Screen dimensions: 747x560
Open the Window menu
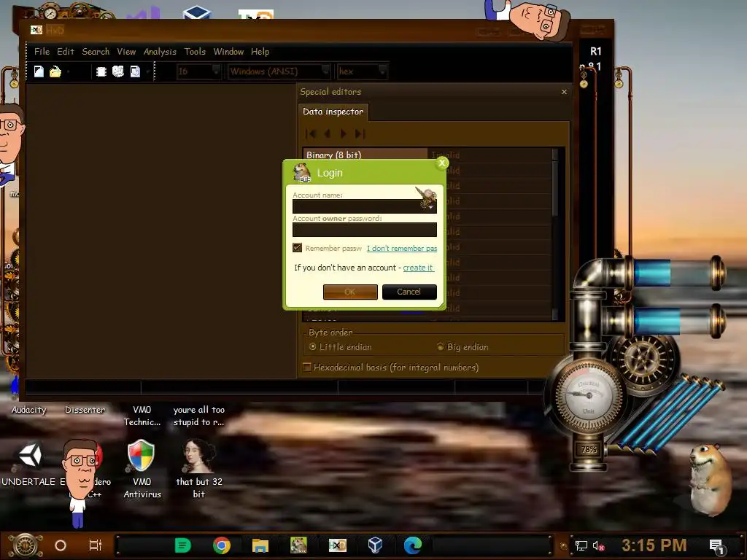click(x=228, y=52)
